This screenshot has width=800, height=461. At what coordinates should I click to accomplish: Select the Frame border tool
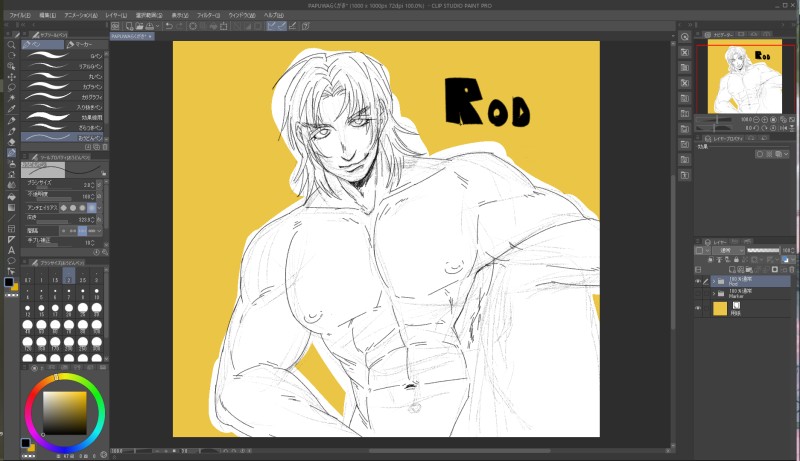coord(11,229)
